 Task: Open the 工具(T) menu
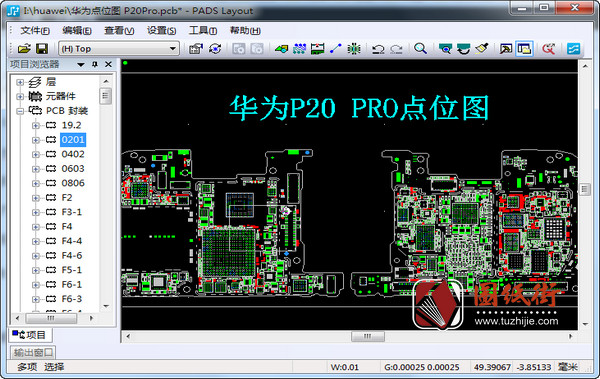click(x=203, y=30)
